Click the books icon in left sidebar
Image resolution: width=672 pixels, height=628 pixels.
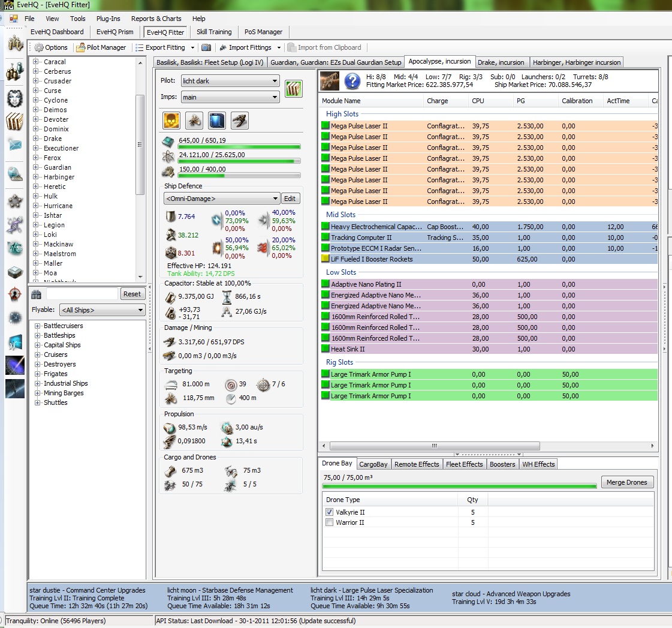pos(14,121)
